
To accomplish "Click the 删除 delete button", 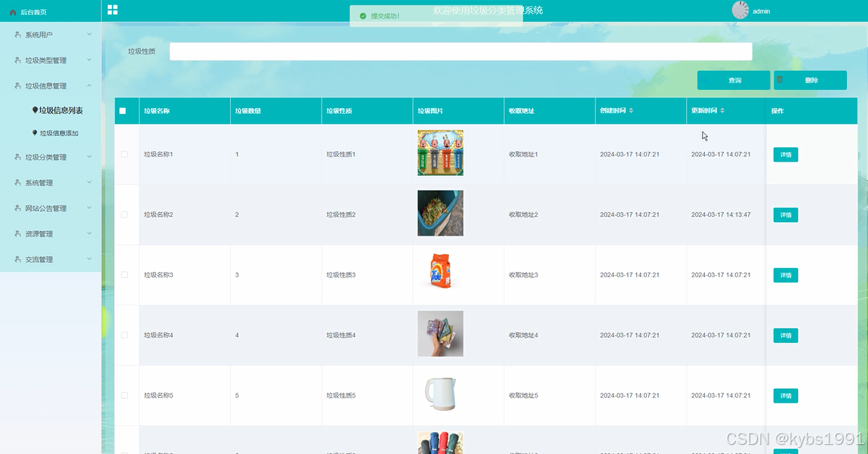I will pyautogui.click(x=810, y=80).
